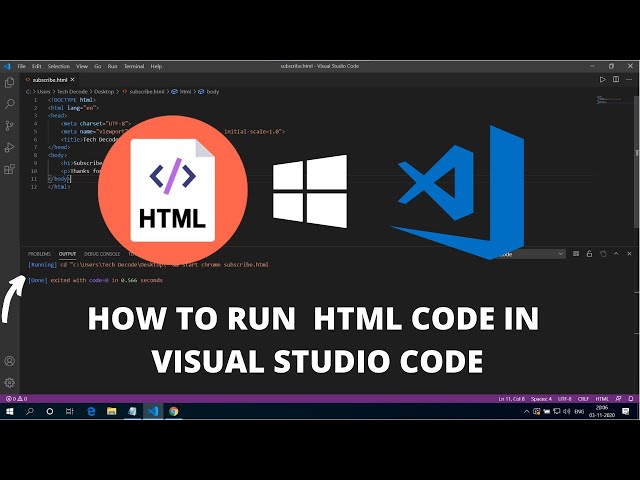Expand the Desktop breadcrumb

[104, 92]
